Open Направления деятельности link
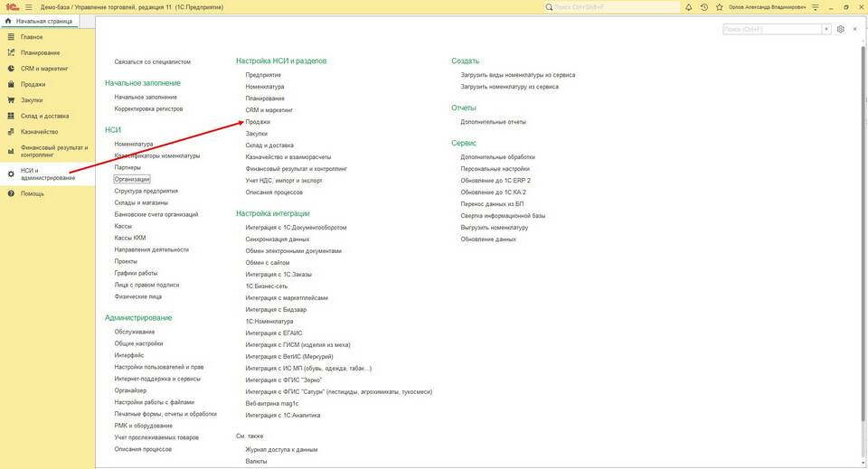Screen dimensions: 868x469 coord(152,250)
